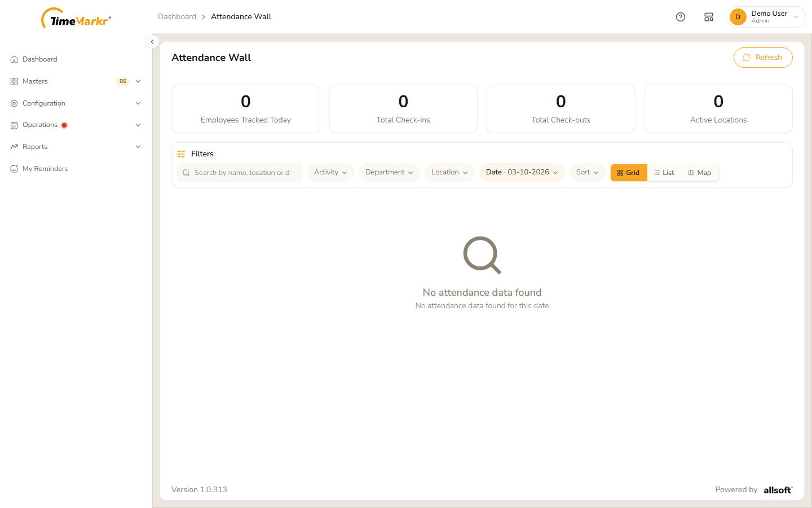Click the TimeMarkr logo
The height and width of the screenshot is (508, 812).
tap(76, 18)
